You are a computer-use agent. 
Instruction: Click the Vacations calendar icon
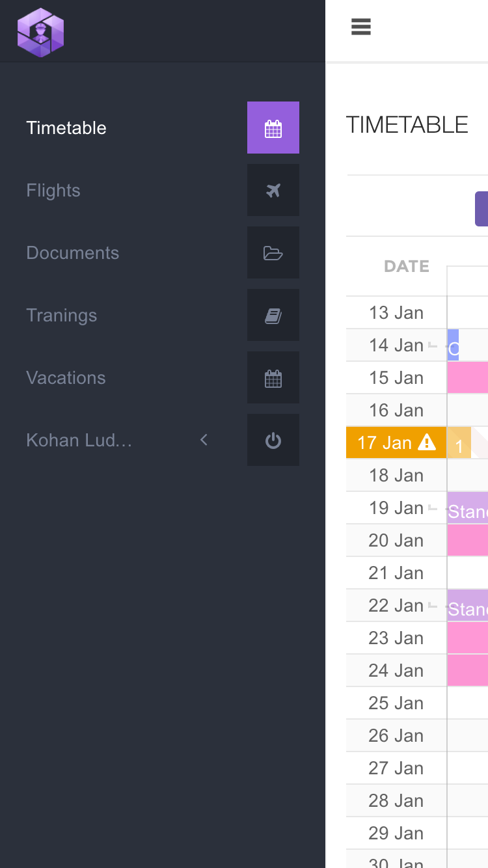coord(273,377)
